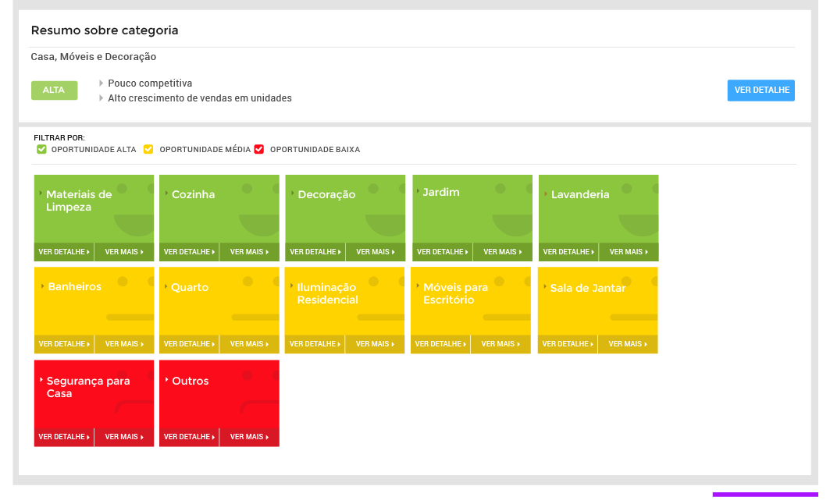This screenshot has width=830, height=504.
Task: Click VER DETALHE under Sala de Jantar
Action: click(568, 344)
